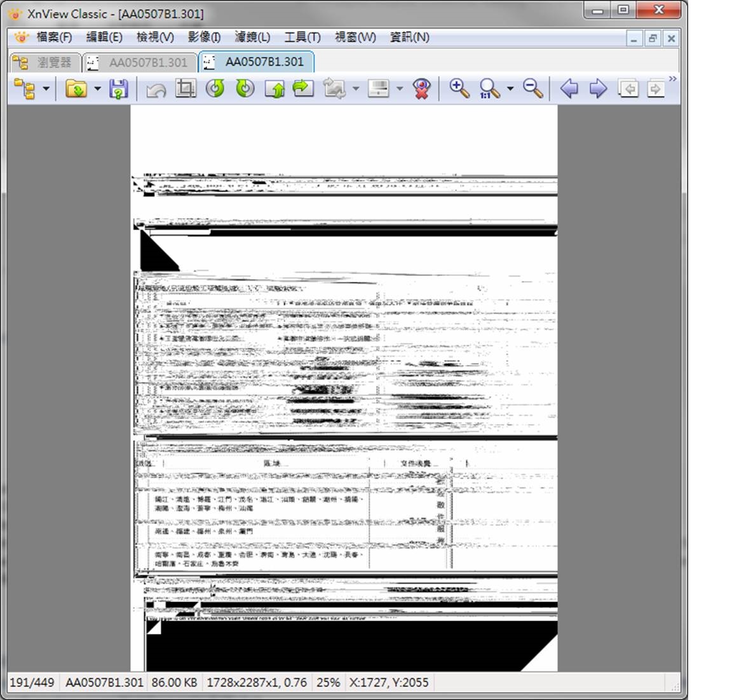Image resolution: width=732 pixels, height=700 pixels.
Task: Flip image vertically icon
Action: (274, 89)
